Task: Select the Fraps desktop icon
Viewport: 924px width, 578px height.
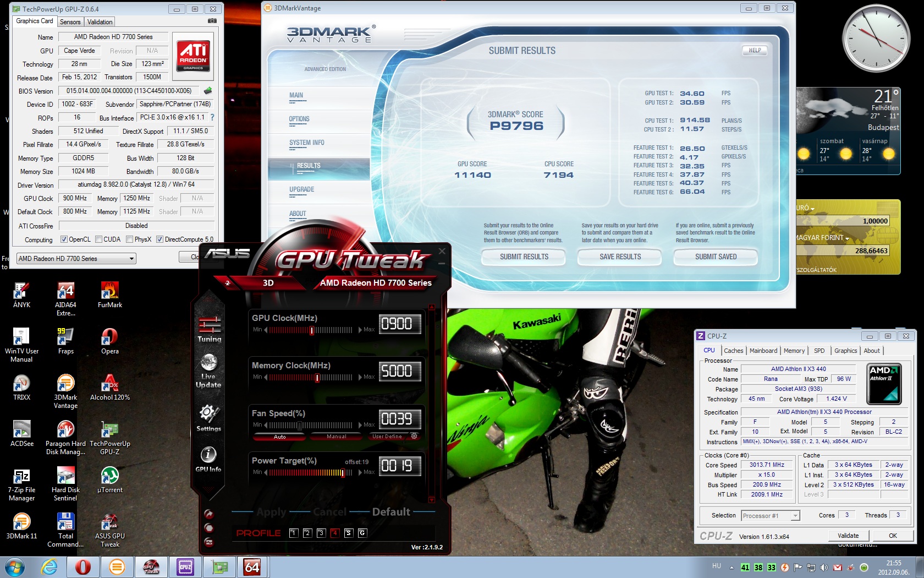Action: pyautogui.click(x=65, y=341)
